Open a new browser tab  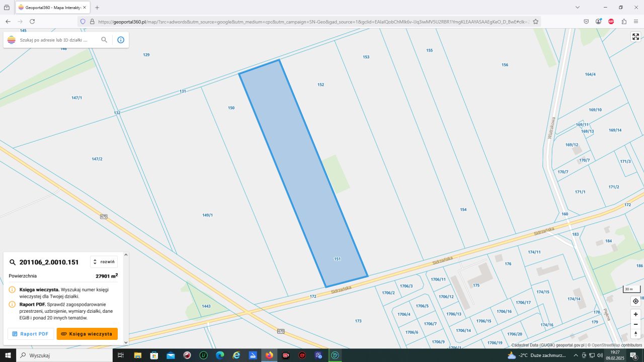[97, 8]
